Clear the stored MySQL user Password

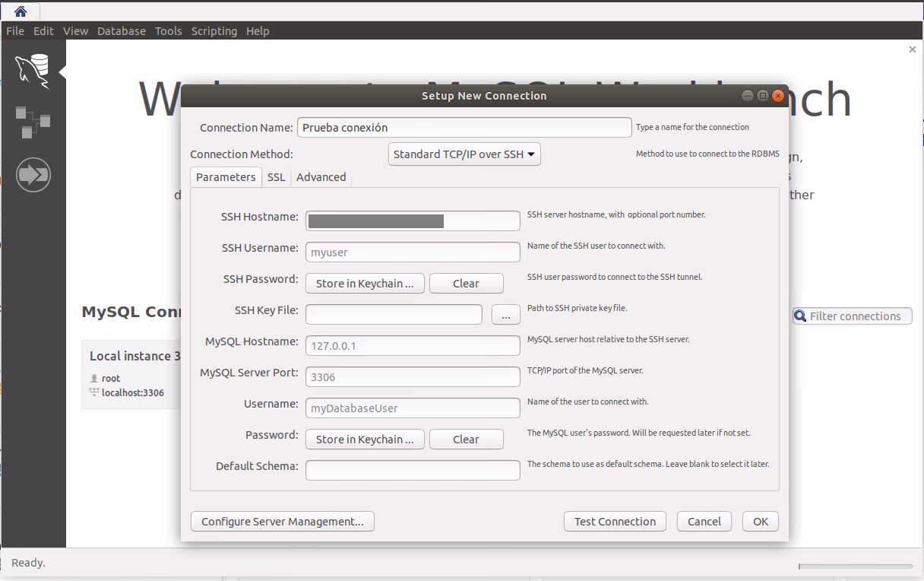pyautogui.click(x=467, y=440)
